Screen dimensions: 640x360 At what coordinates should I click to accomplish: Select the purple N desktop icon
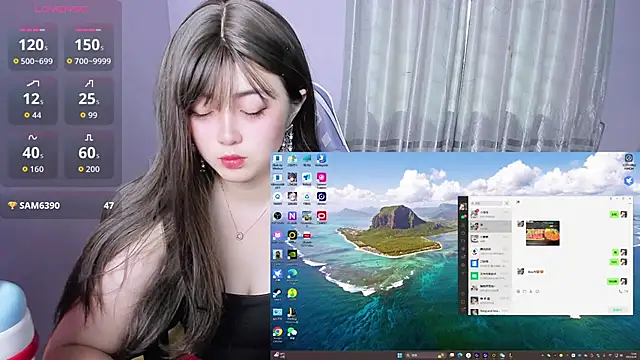(x=292, y=216)
